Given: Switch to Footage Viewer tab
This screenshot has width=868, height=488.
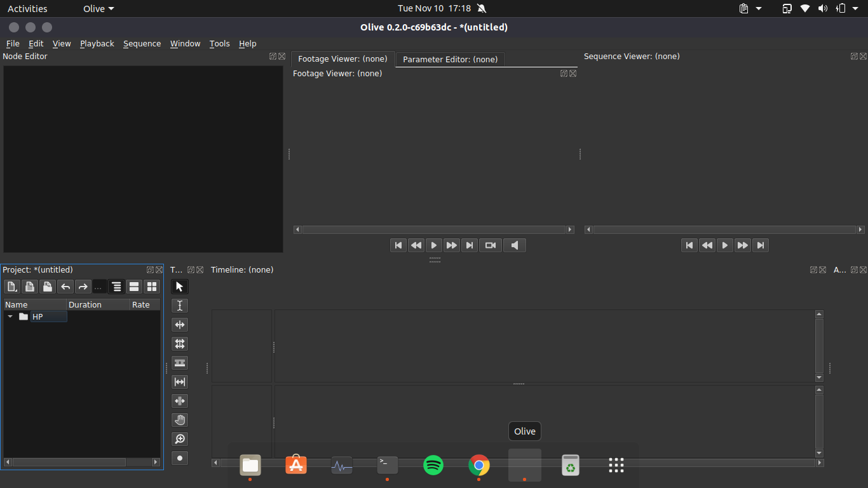Looking at the screenshot, I should 342,59.
